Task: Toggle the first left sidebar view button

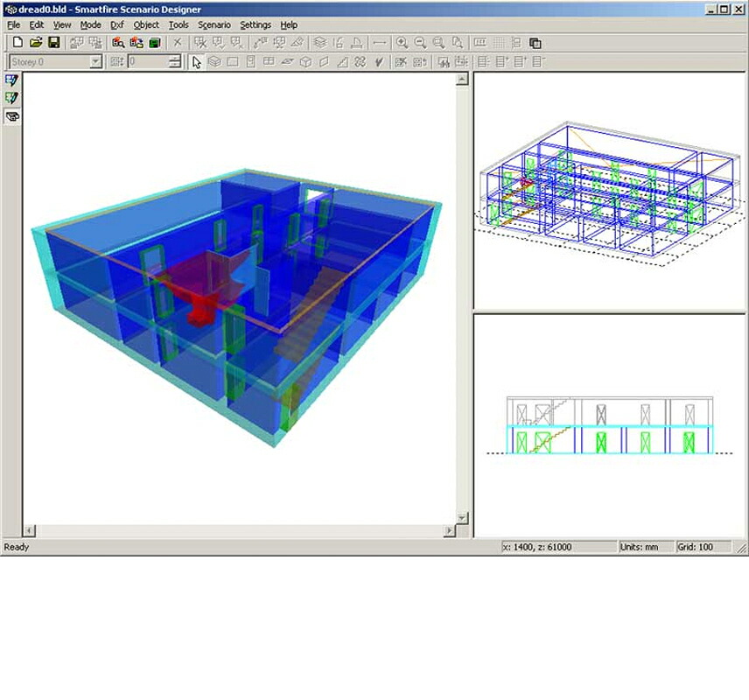Action: point(11,80)
